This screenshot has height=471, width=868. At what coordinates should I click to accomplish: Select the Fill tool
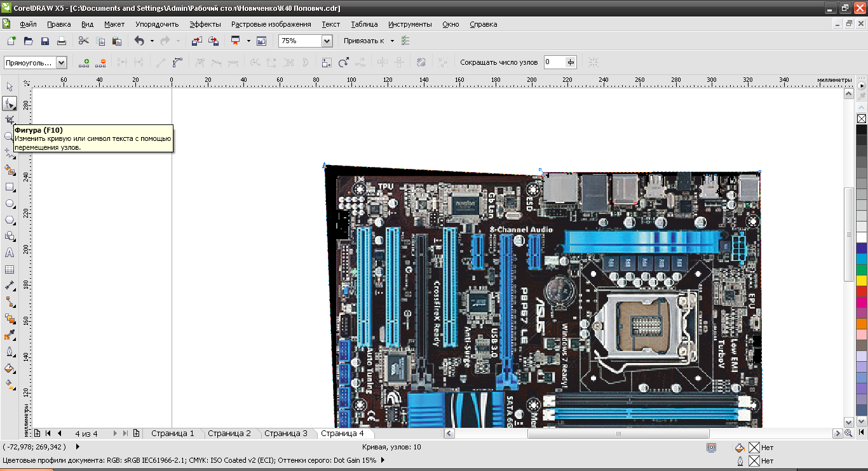coord(10,368)
